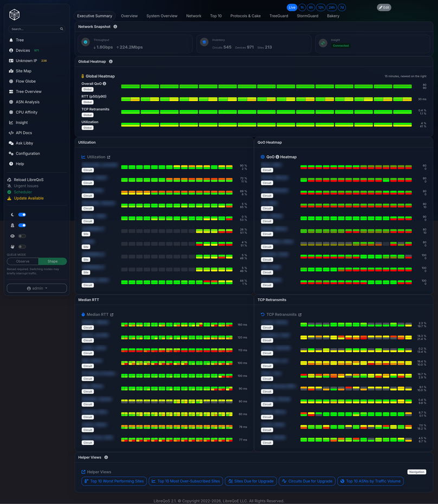
Task: Click the Site Map icon in sidebar
Action: coord(11,71)
